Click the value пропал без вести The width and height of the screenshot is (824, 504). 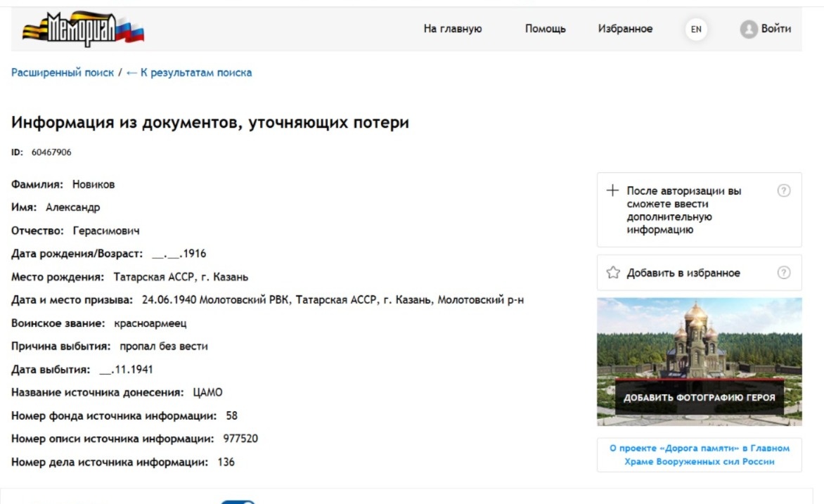(164, 347)
